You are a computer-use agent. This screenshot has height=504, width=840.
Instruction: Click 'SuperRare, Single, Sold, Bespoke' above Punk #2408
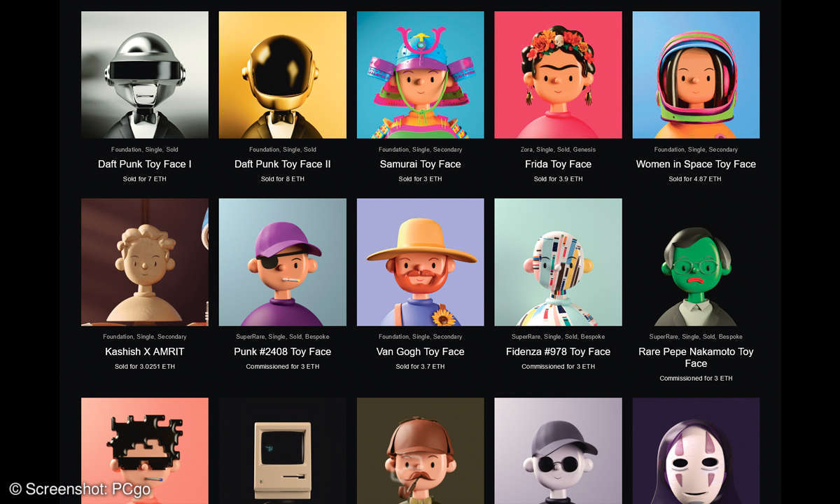282,337
